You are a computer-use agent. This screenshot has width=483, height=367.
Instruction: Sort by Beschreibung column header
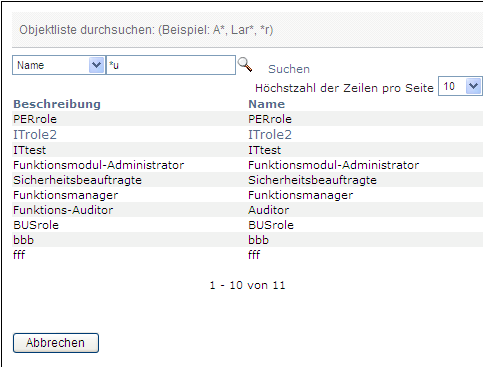[57, 104]
